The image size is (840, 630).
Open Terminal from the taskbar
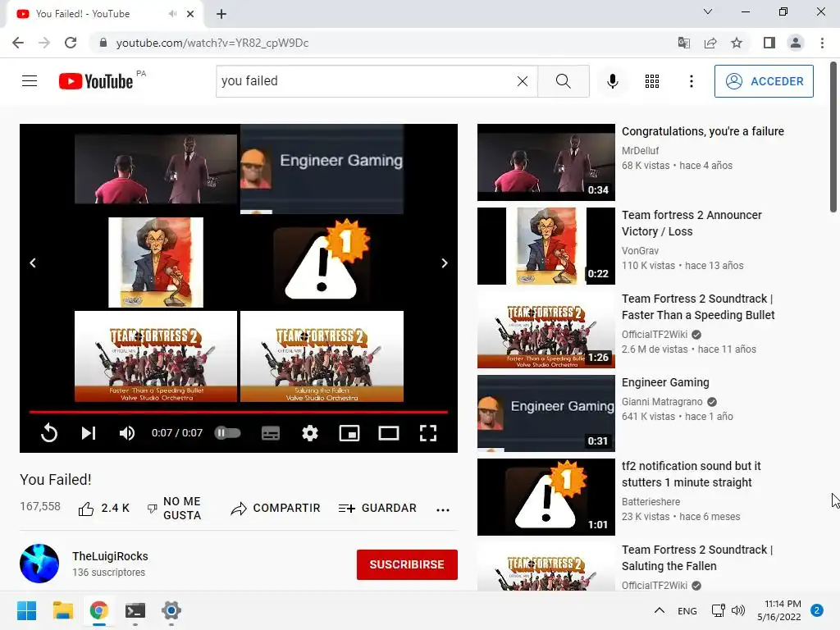[135, 610]
